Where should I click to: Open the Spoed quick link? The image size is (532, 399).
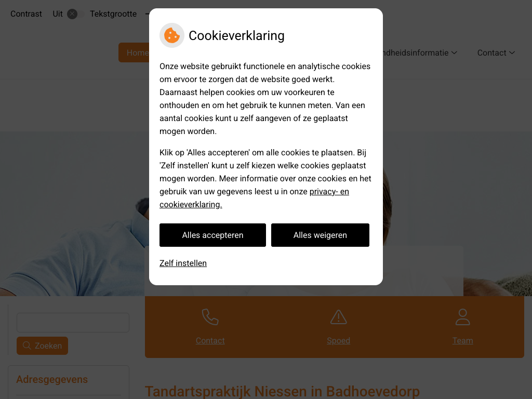[x=338, y=341]
